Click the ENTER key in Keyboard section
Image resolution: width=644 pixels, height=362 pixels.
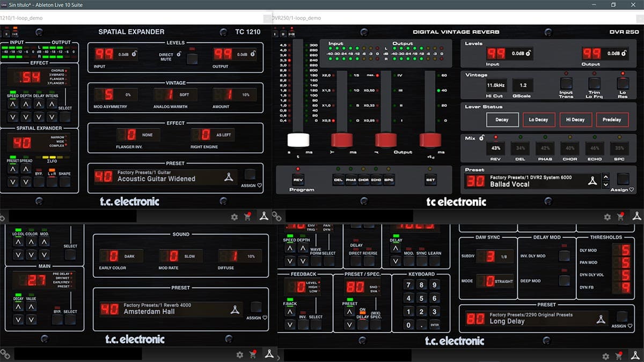(435, 325)
